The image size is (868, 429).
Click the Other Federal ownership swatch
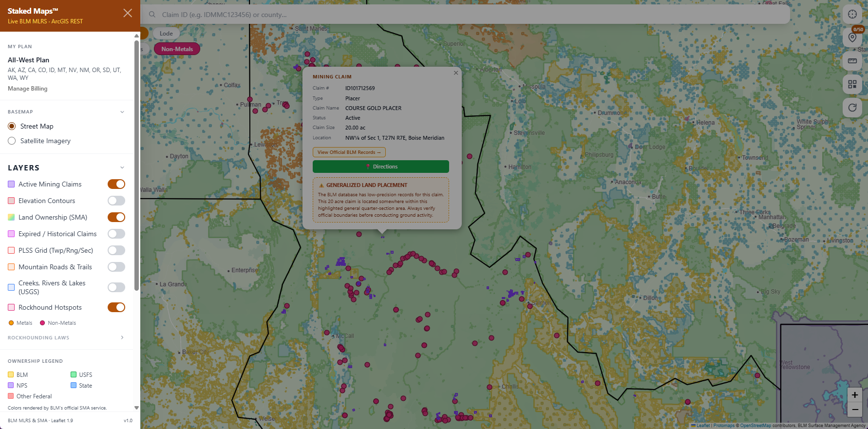(x=11, y=396)
